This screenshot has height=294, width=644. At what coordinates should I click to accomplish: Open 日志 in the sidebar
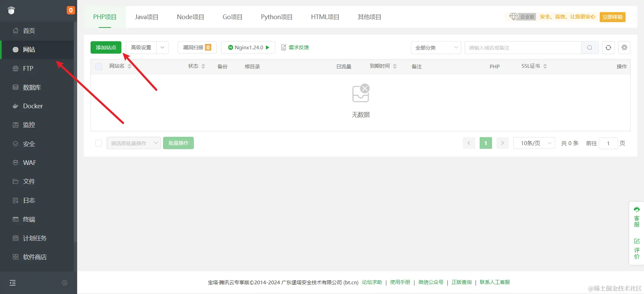37,200
